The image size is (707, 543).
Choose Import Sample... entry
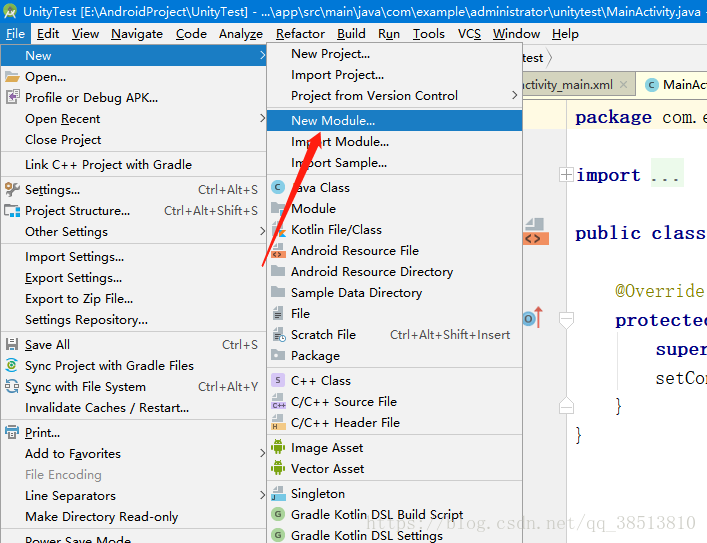(x=395, y=162)
